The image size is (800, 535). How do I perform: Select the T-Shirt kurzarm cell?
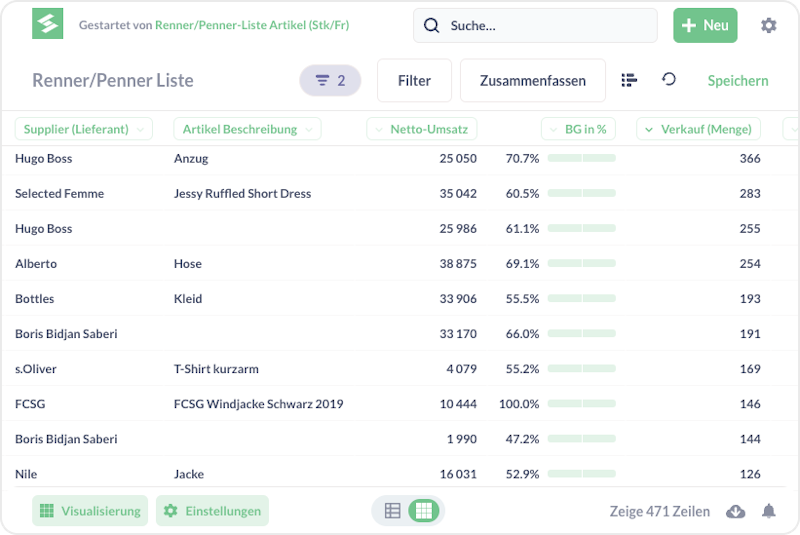point(216,369)
